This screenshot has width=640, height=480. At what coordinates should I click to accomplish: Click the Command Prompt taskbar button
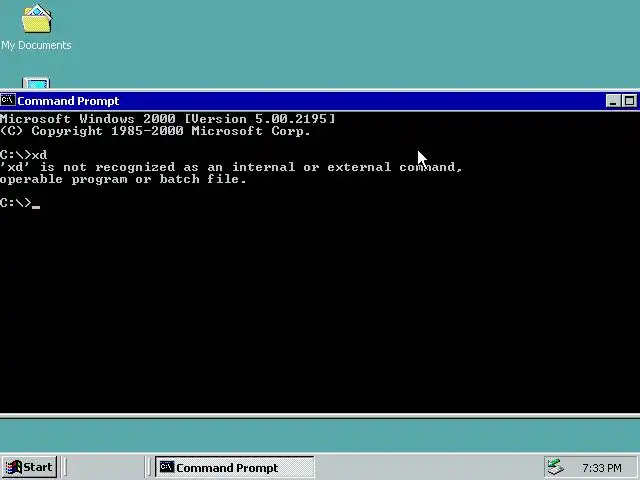pyautogui.click(x=235, y=467)
